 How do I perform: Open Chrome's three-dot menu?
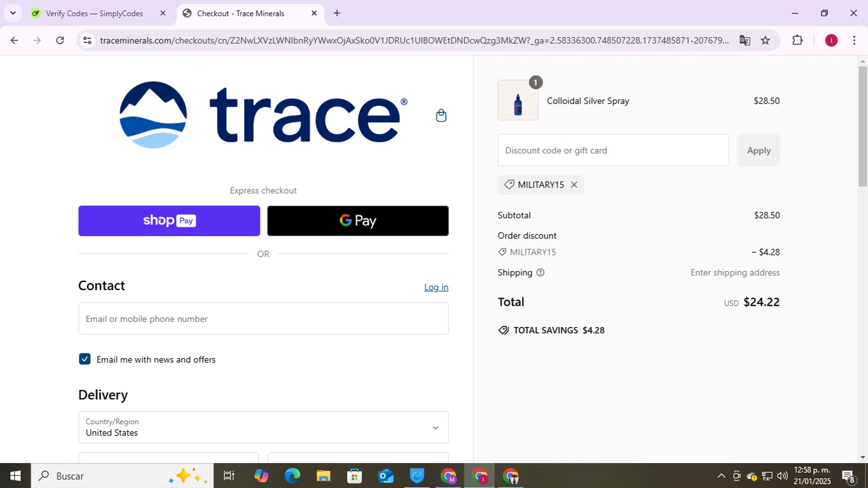coord(854,41)
